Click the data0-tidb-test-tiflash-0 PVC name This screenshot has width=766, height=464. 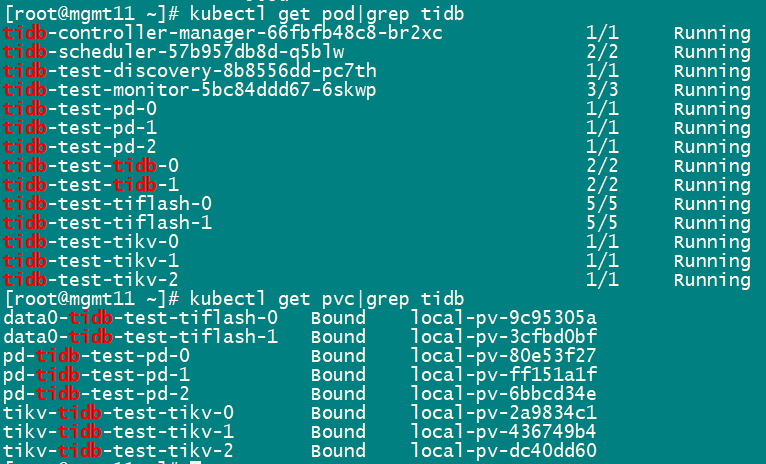click(x=141, y=318)
